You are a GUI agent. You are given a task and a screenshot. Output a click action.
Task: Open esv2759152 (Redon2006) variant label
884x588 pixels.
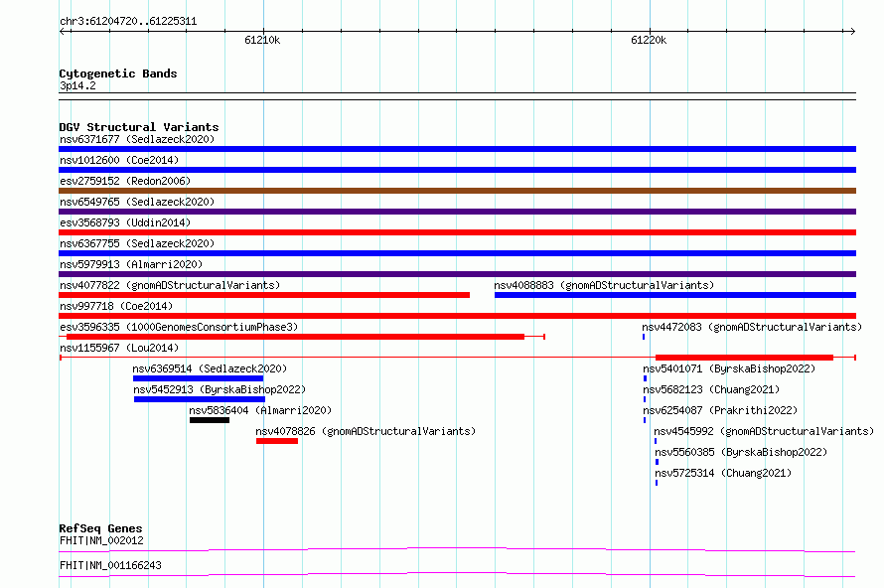125,181
